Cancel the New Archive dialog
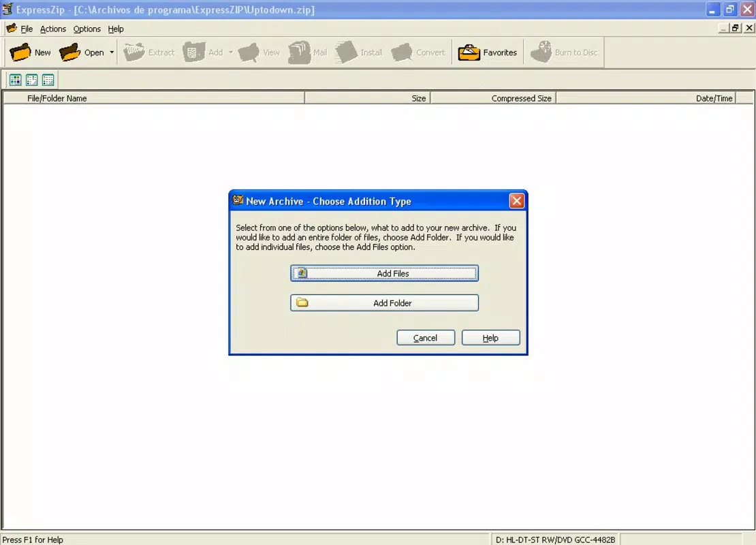 click(426, 338)
